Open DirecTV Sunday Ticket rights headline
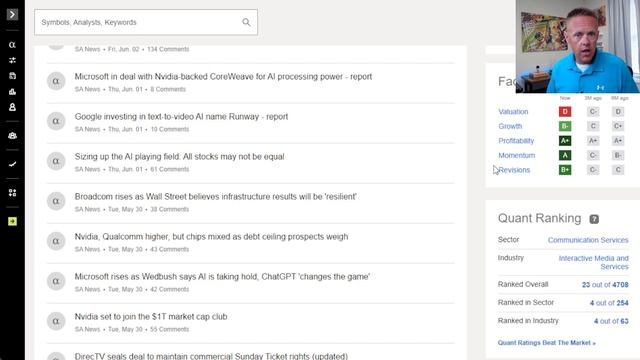Viewport: 640px width, 360px height. [x=211, y=356]
